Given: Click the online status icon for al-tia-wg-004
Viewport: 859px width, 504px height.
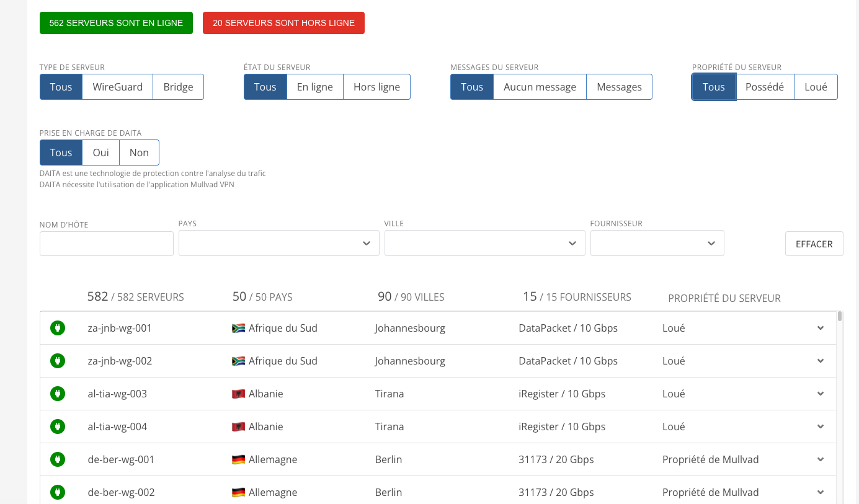Looking at the screenshot, I should coord(58,427).
